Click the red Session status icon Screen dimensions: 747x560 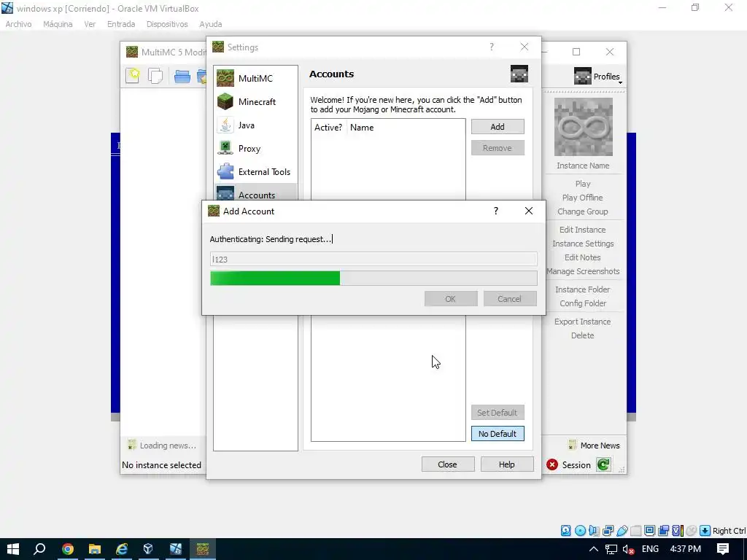(552, 464)
